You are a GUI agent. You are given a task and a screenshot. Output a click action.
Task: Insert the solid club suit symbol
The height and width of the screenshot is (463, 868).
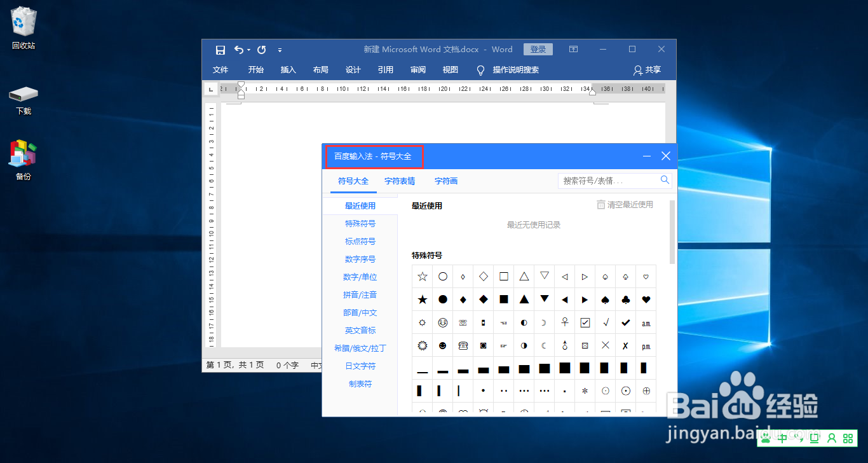point(626,299)
